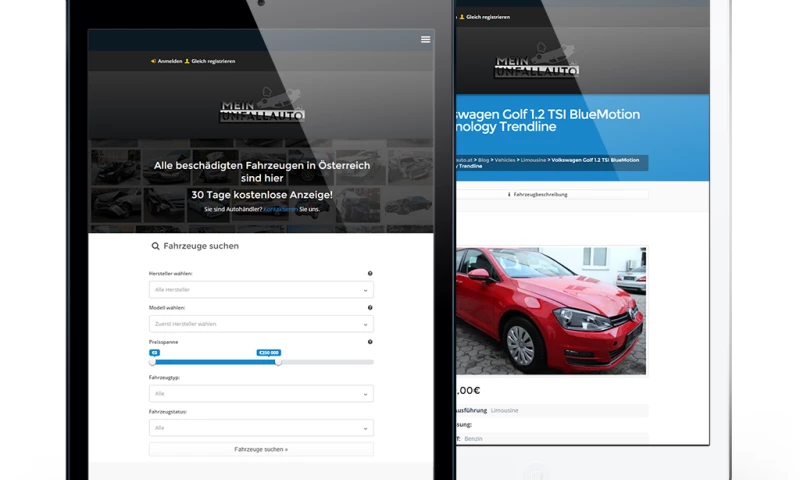Expand the Alle Hersteller dropdown
800x480 pixels.
pyautogui.click(x=261, y=290)
